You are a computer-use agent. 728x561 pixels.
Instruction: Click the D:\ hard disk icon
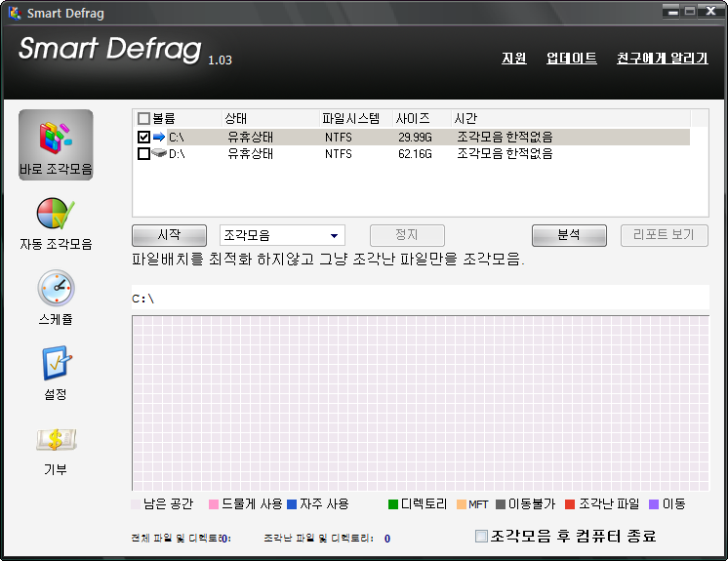[159, 152]
